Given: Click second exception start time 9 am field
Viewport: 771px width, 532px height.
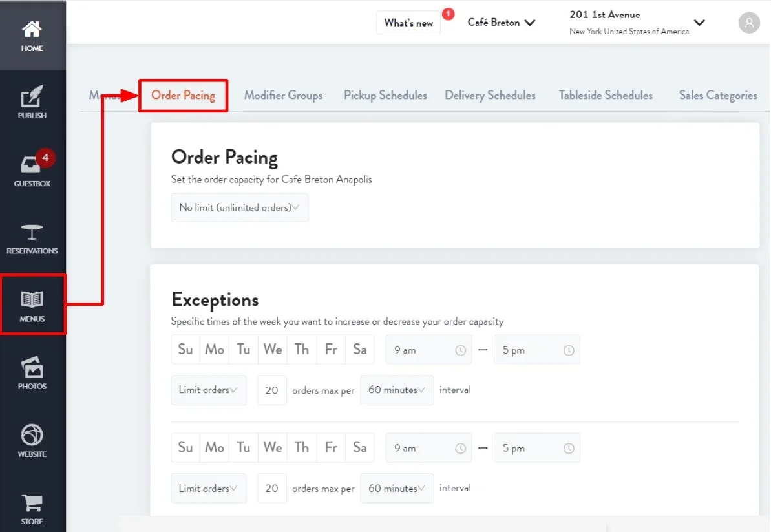Looking at the screenshot, I should (428, 448).
